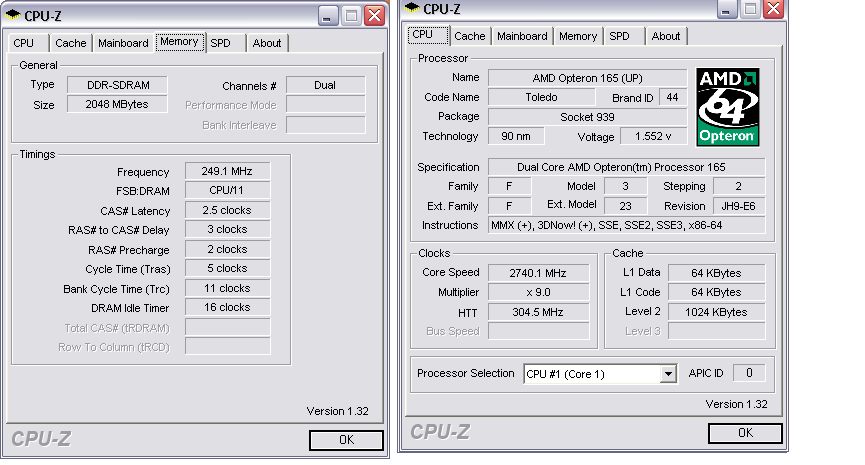The image size is (865, 465).
Task: Click the JH9-E6 revision value
Action: pos(739,206)
